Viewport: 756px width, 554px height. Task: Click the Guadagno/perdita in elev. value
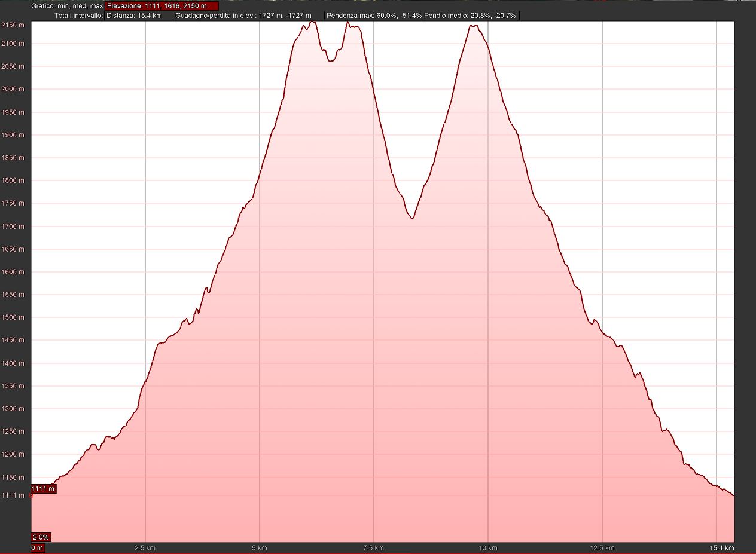[x=249, y=16]
